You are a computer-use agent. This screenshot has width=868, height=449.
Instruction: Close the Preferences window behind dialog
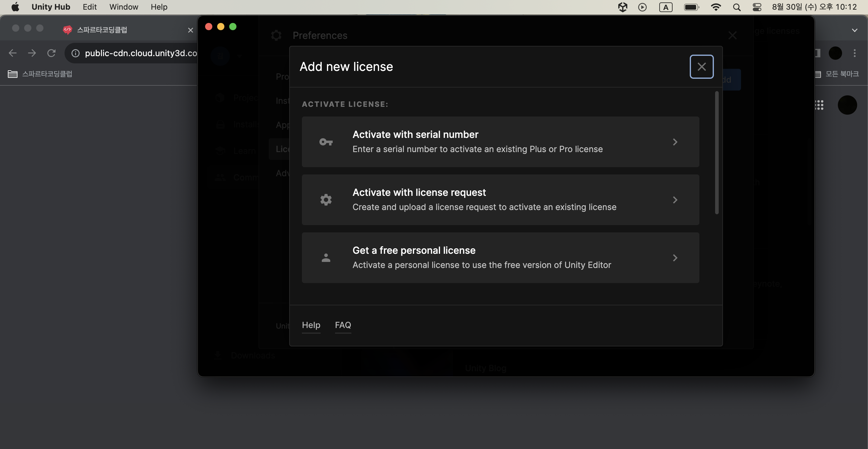click(x=732, y=35)
